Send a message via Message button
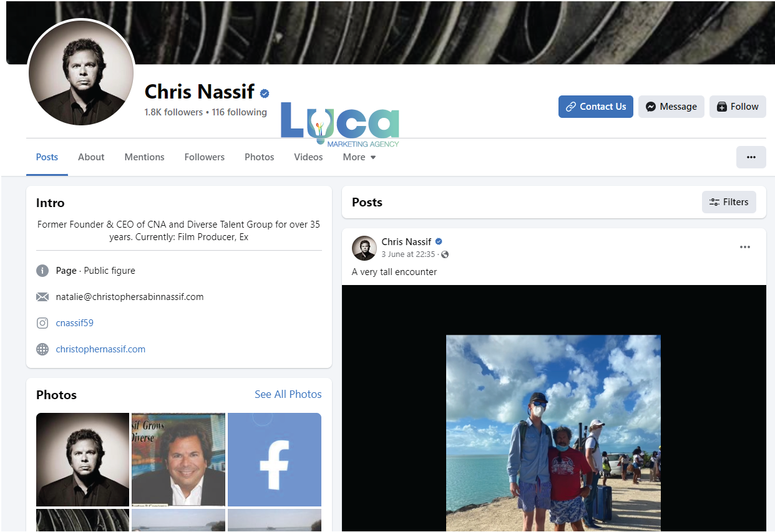 click(x=671, y=107)
